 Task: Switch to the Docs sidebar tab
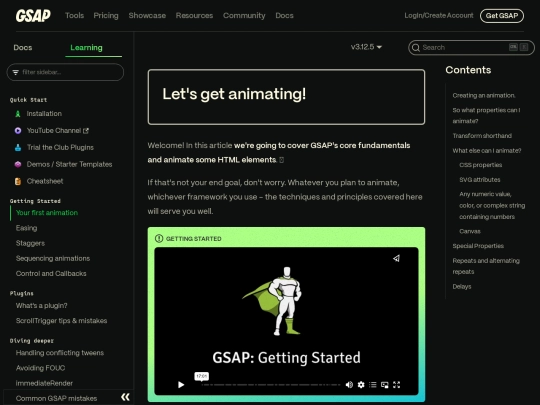(23, 48)
